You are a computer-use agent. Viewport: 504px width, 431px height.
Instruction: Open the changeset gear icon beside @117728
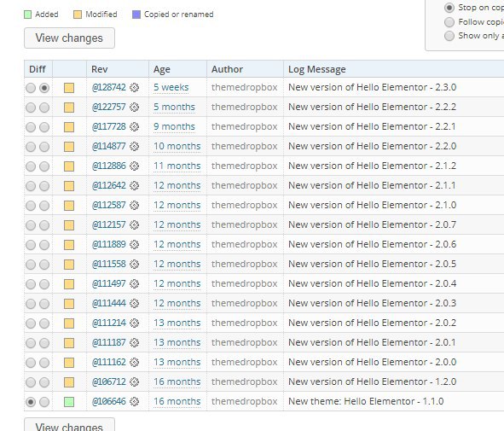tap(135, 126)
